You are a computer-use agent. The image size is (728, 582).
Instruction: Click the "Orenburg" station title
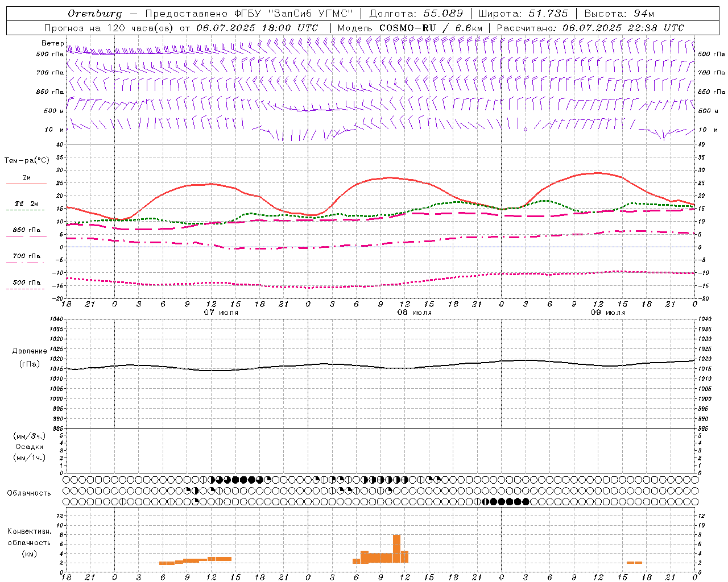[x=94, y=14]
